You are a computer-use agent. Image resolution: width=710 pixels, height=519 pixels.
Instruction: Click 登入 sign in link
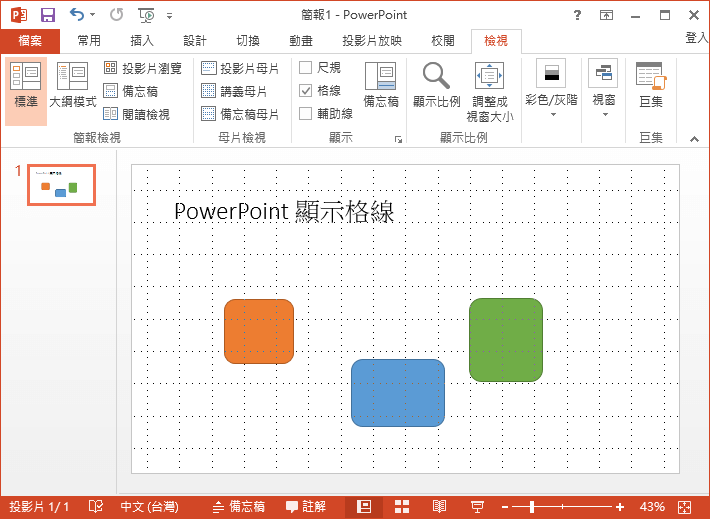696,38
